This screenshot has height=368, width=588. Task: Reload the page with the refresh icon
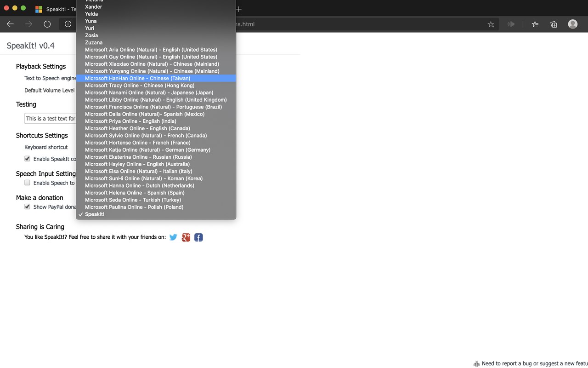pos(47,24)
